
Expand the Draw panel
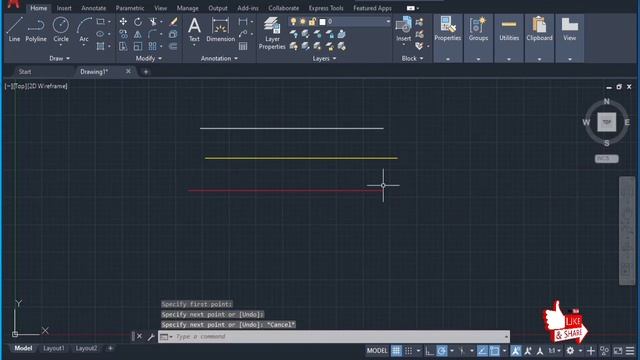[x=60, y=58]
